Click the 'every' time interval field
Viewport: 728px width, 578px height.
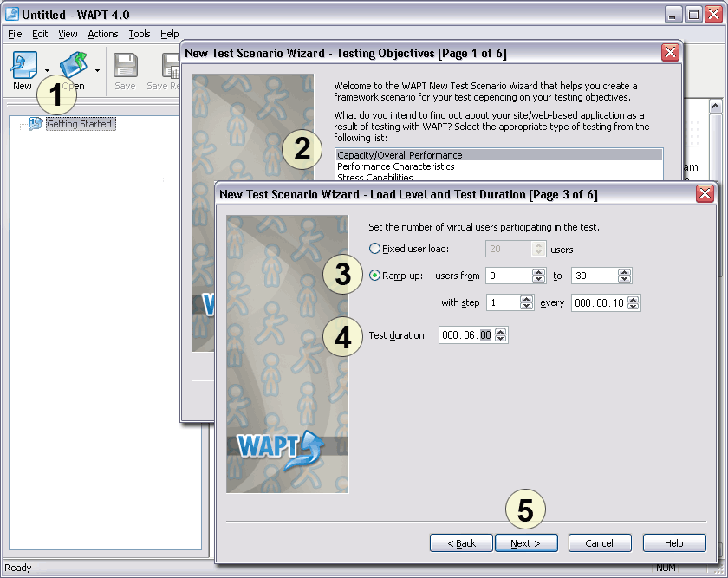point(600,303)
